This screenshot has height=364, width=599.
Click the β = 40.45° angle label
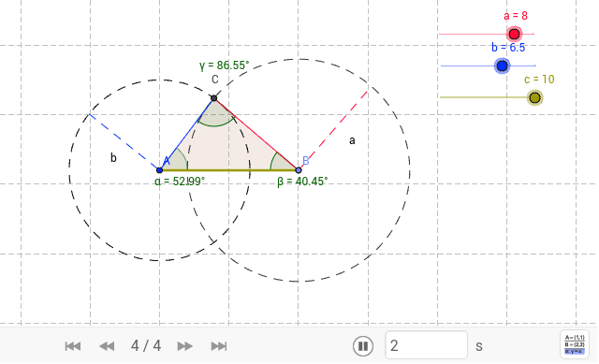point(302,181)
